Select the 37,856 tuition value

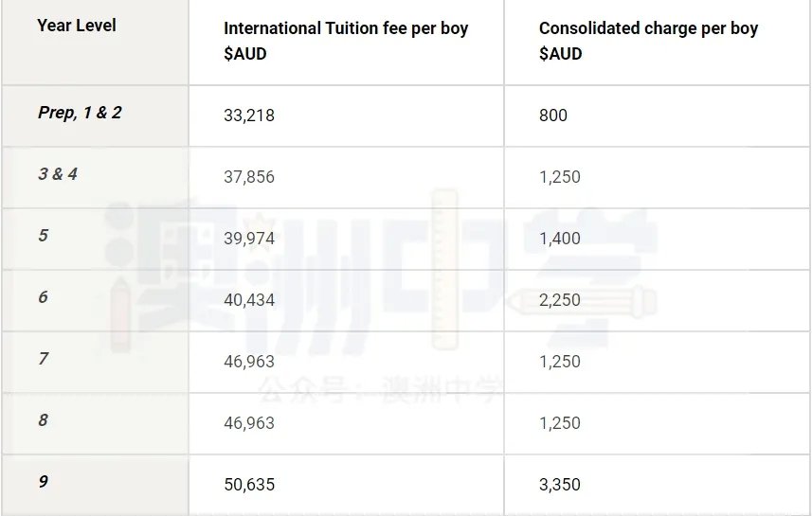[249, 176]
